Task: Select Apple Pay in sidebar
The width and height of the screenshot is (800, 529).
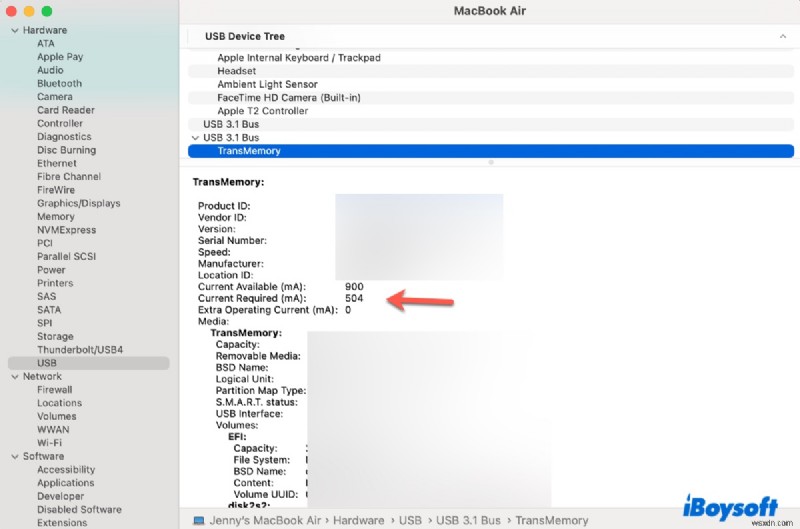Action: pos(60,57)
